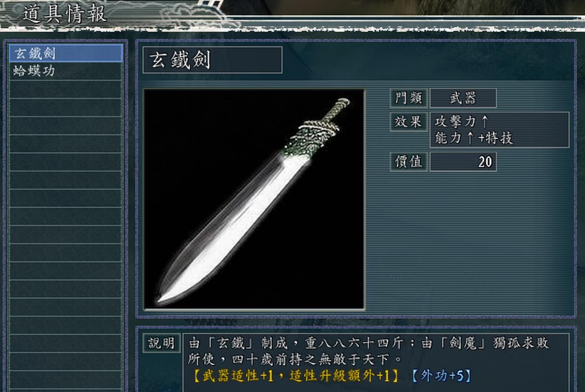Screen dimensions: 585x392
Task: Select 玄鐵劍 in the item list
Action: click(66, 53)
